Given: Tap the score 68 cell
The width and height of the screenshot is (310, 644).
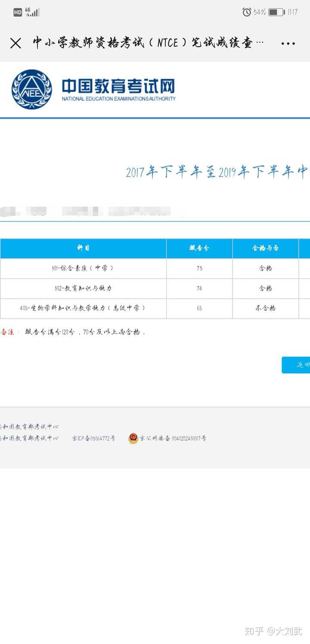Looking at the screenshot, I should click(x=199, y=308).
